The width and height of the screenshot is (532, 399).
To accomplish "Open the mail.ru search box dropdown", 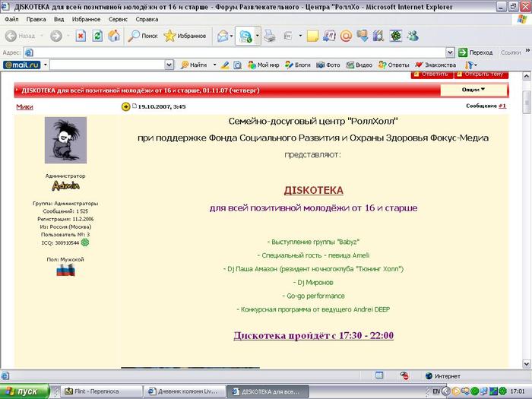I will click(169, 65).
